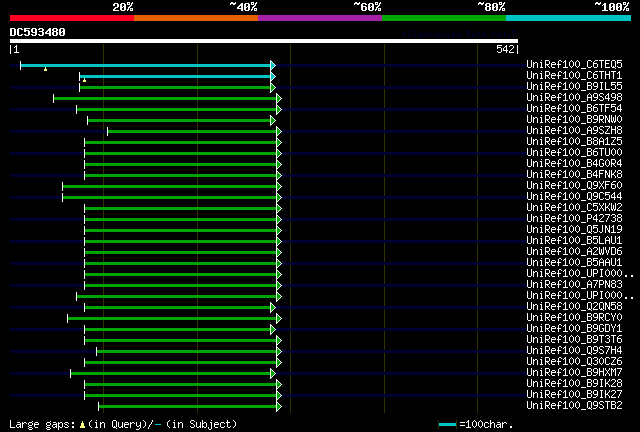This screenshot has height=432, width=640.
Task: Click the query end position 542 label
Action: tap(505, 49)
